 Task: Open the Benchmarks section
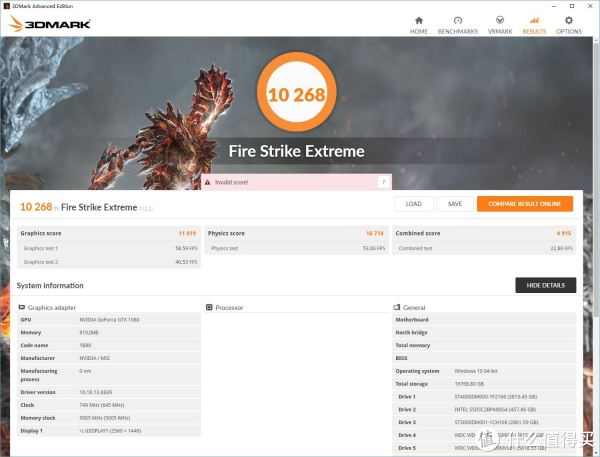458,25
